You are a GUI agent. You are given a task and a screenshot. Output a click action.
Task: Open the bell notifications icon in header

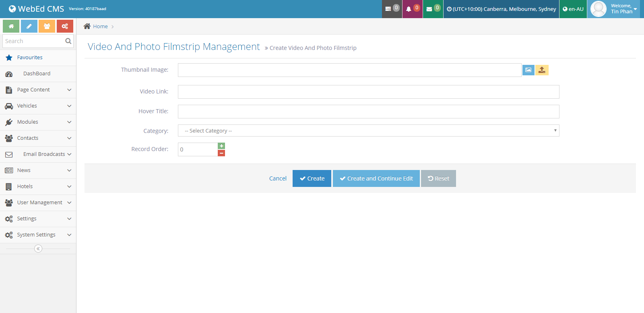(412, 9)
